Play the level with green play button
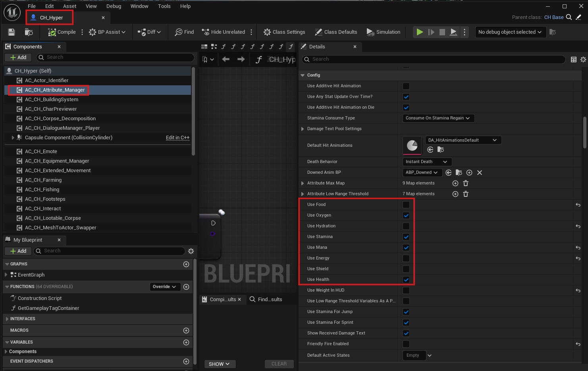 420,32
